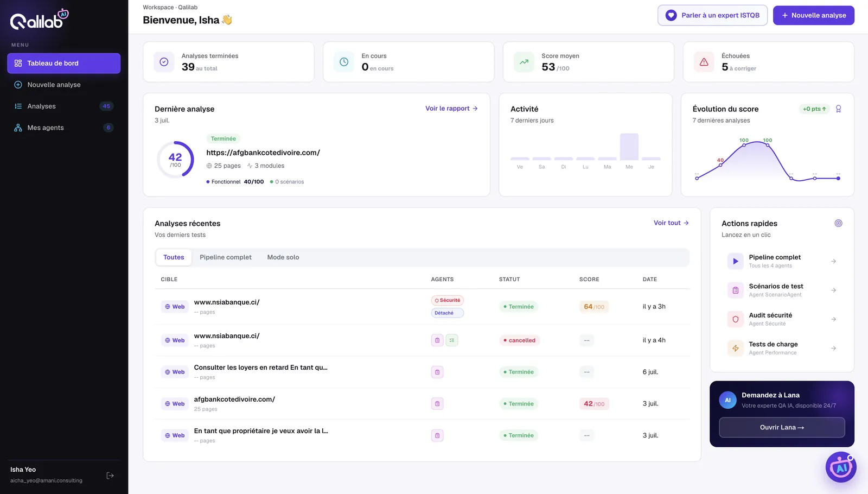Click the green checklist agent icon in cancelled row

(x=452, y=340)
